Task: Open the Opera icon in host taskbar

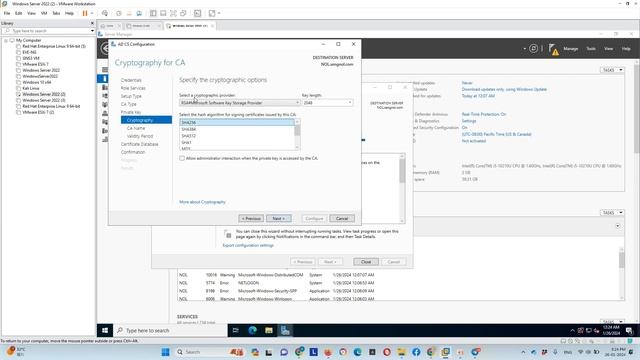Action: point(387,352)
